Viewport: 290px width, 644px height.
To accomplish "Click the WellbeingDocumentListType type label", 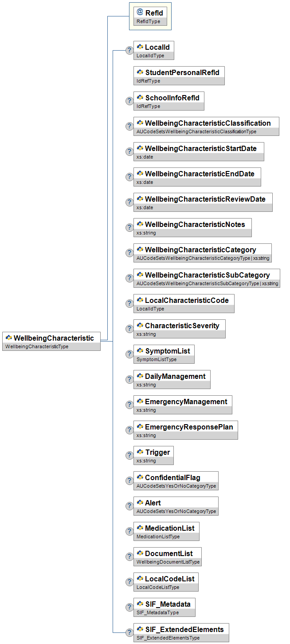I will pyautogui.click(x=168, y=562).
